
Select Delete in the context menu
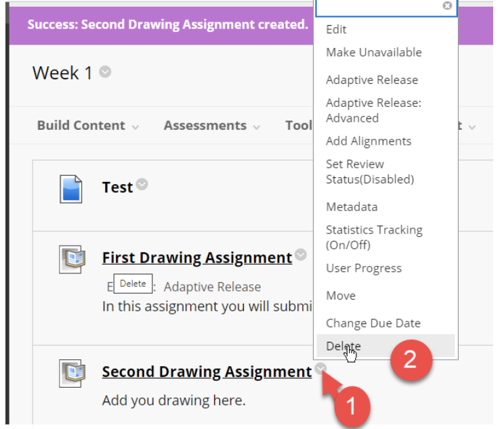343,346
